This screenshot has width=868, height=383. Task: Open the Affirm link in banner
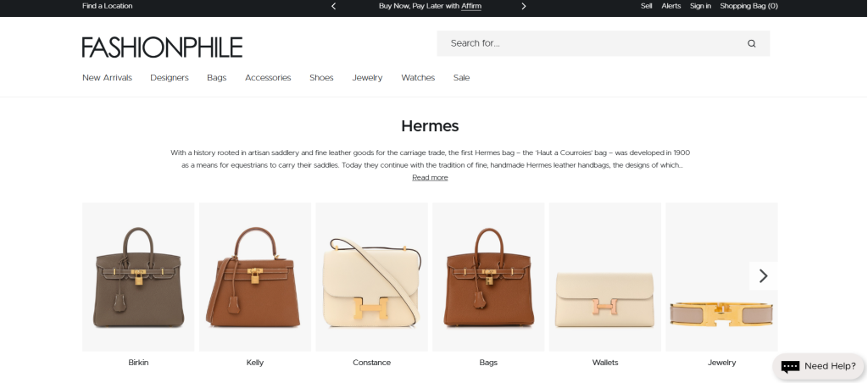point(471,6)
